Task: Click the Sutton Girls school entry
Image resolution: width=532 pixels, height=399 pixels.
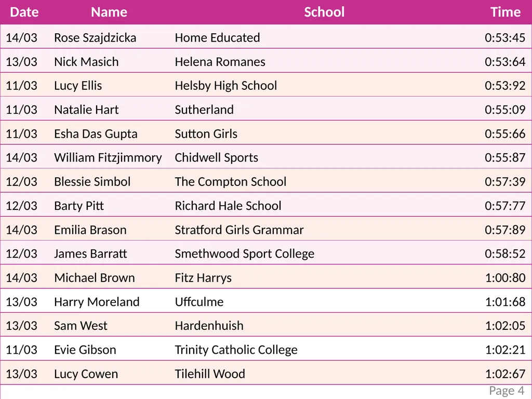Action: (x=206, y=134)
